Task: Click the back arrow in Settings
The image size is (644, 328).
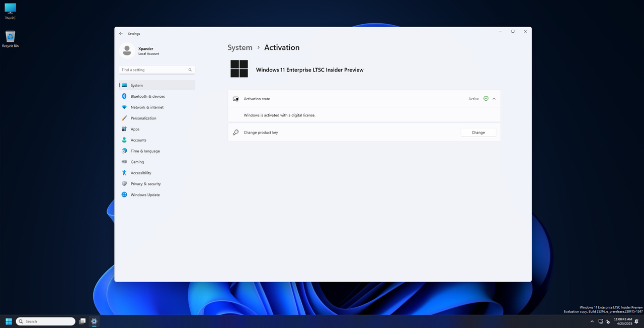Action: pyautogui.click(x=121, y=33)
